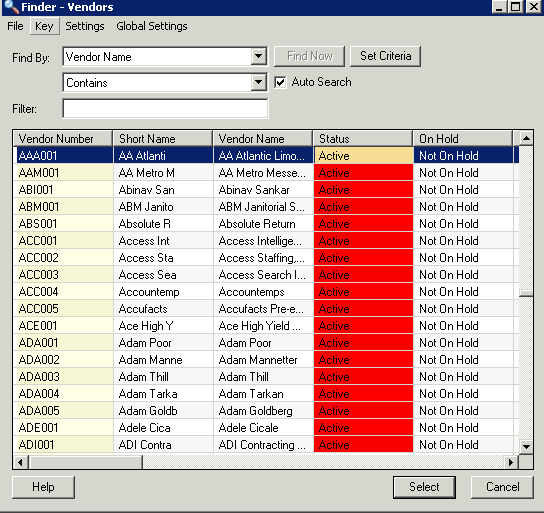
Task: Click the horizontal scrollbar right arrow
Action: click(x=511, y=462)
